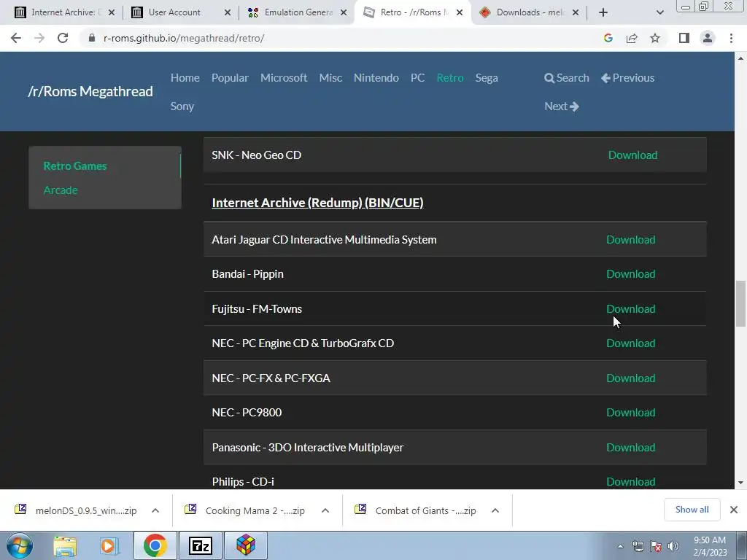Open the Popular nav item
Screen dimensions: 747x560
coord(230,77)
